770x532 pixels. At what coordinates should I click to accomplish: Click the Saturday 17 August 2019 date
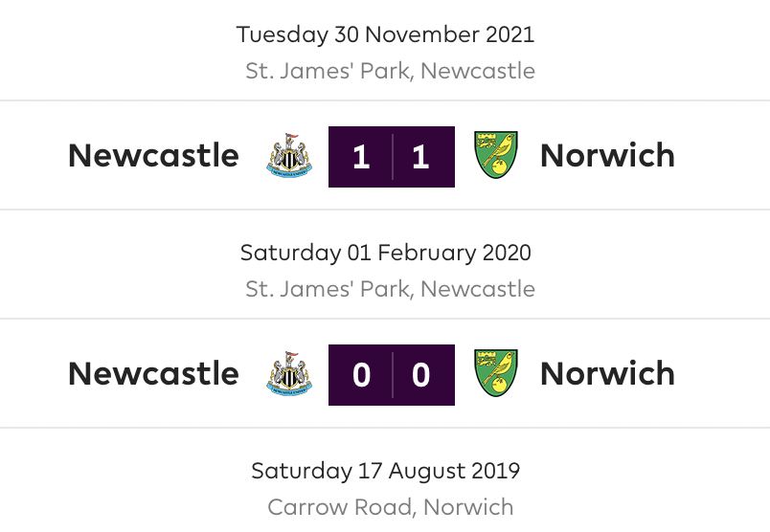click(386, 471)
